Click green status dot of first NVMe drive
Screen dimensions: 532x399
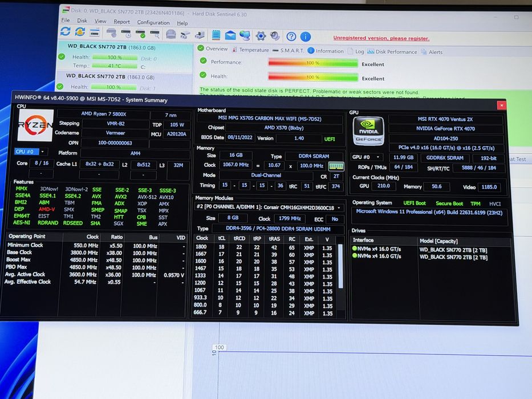[355, 249]
